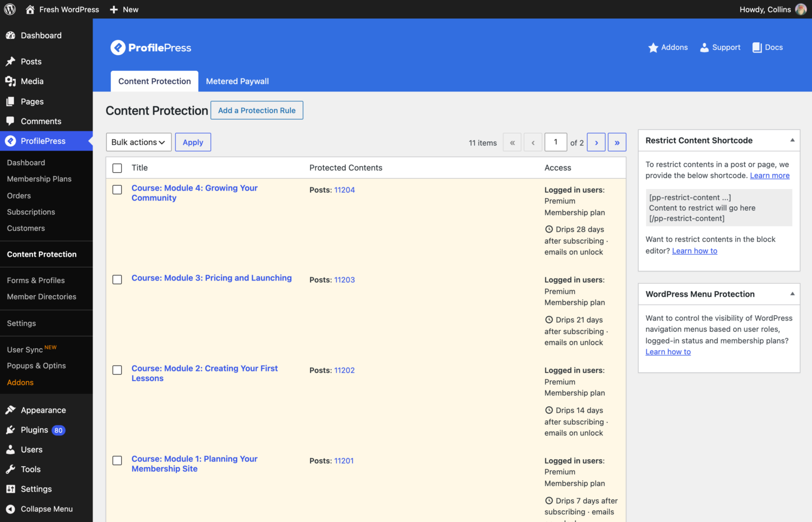The image size is (812, 522).
Task: Open Course Module 3 Pricing and Launching
Action: (212, 278)
